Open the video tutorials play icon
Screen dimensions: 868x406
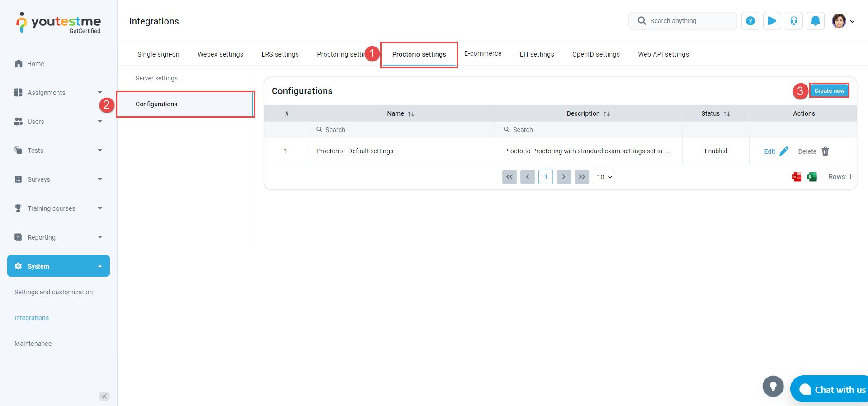click(772, 21)
